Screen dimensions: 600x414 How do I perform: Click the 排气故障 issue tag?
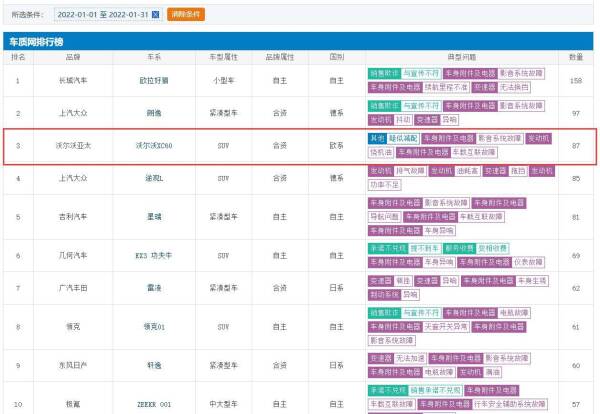coord(410,171)
